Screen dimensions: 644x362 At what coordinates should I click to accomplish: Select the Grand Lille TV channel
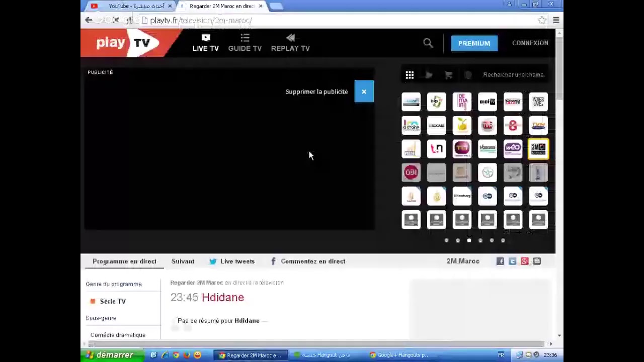click(x=513, y=102)
